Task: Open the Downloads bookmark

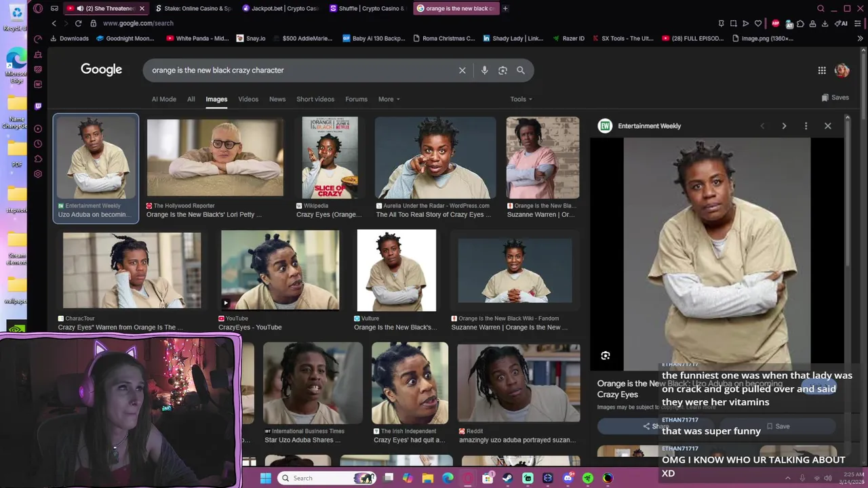Action: pyautogui.click(x=69, y=39)
